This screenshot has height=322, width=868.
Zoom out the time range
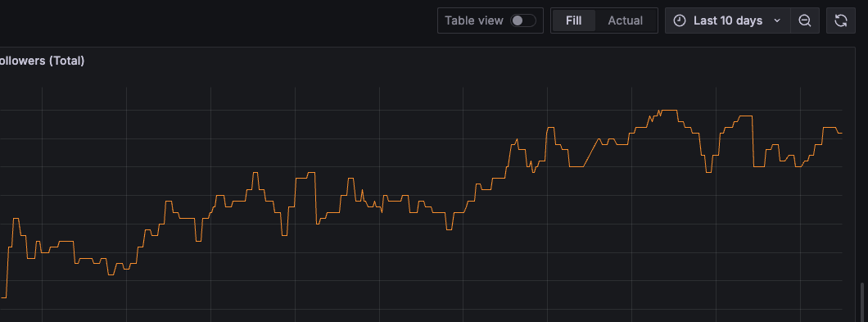coord(805,20)
